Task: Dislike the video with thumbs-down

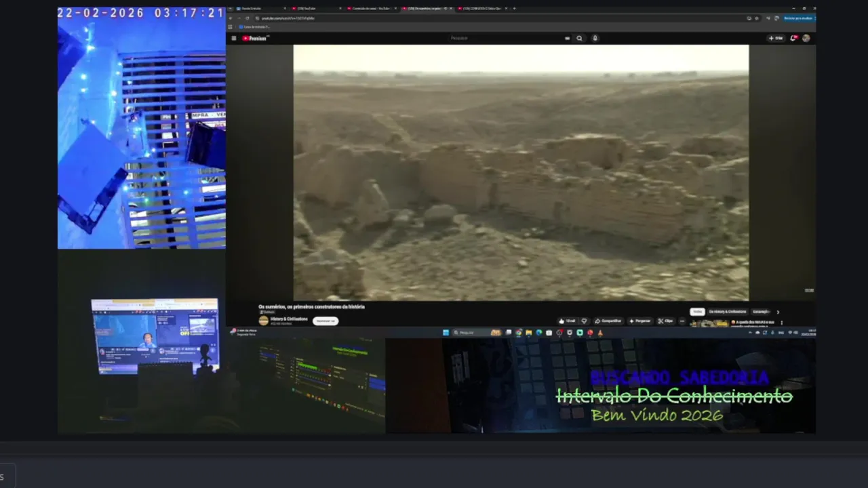Action: click(584, 321)
